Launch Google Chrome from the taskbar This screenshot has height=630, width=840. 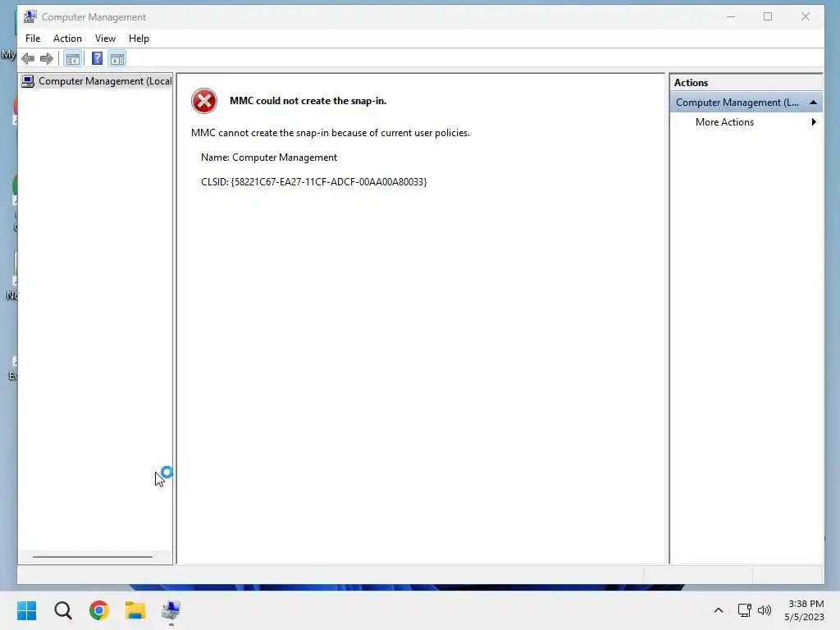(99, 610)
